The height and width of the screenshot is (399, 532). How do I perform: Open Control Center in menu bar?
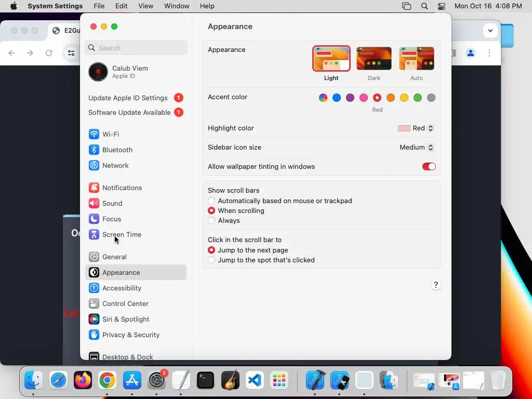[x=442, y=6]
